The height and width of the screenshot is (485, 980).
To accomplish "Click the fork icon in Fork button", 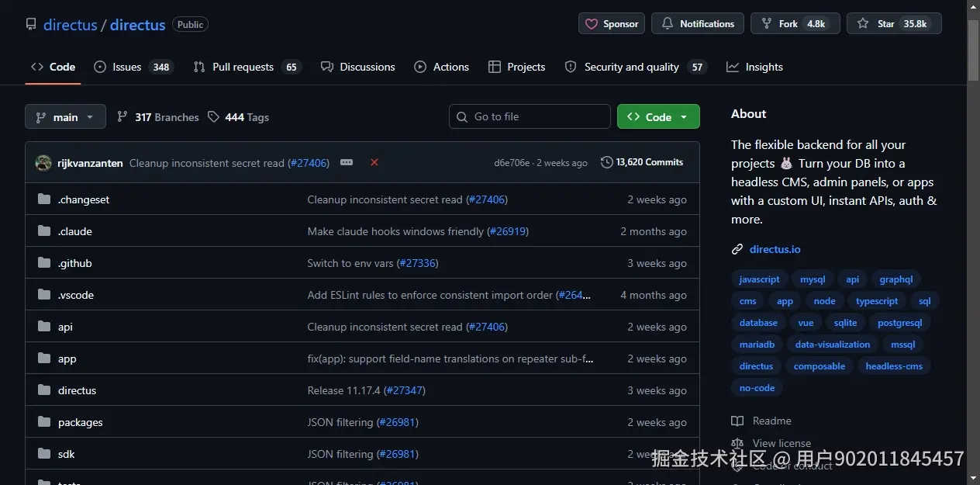I will tap(767, 24).
